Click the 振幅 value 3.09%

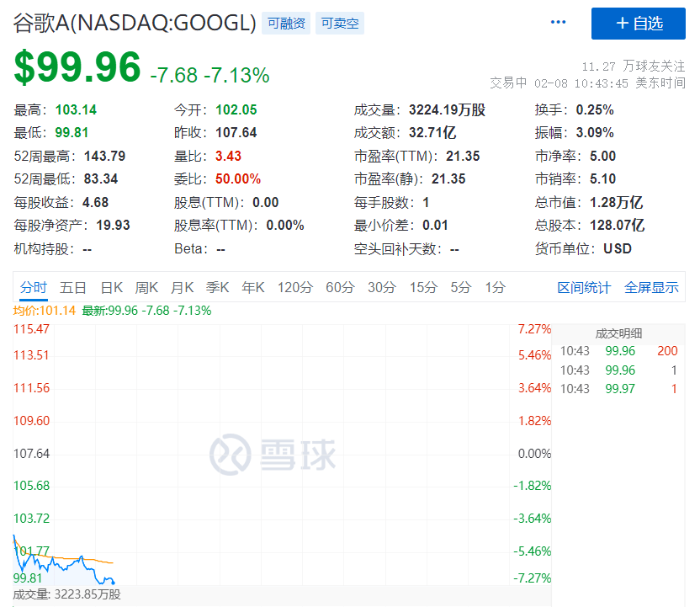click(595, 133)
